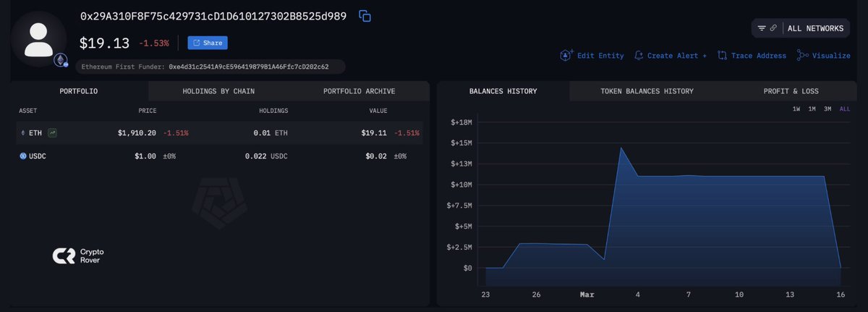This screenshot has width=868, height=312.
Task: Select the BALANCES HISTORY tab
Action: [x=503, y=91]
